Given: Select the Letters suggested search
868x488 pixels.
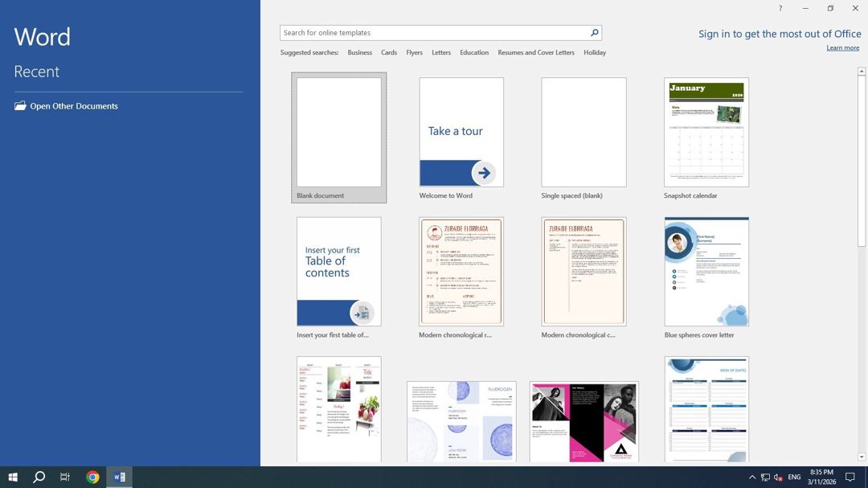Looking at the screenshot, I should (441, 52).
